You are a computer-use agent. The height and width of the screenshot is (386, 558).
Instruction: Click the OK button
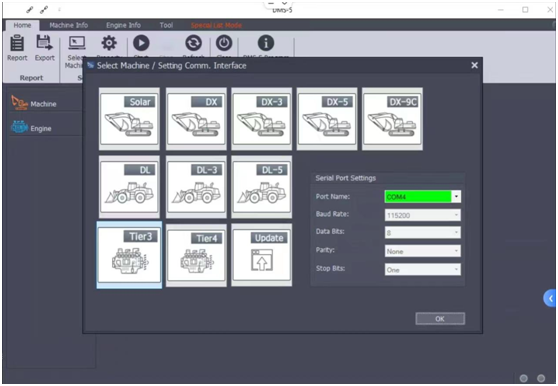440,319
